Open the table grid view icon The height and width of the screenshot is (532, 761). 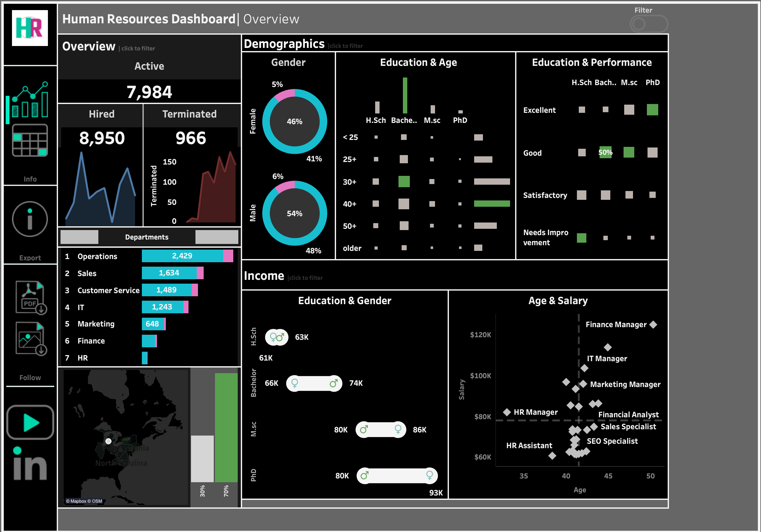30,140
